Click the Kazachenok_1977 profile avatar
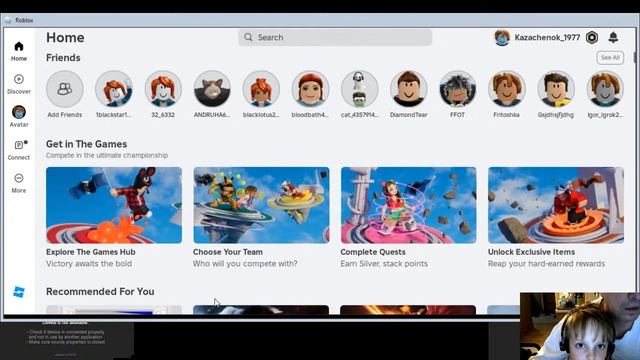 502,38
